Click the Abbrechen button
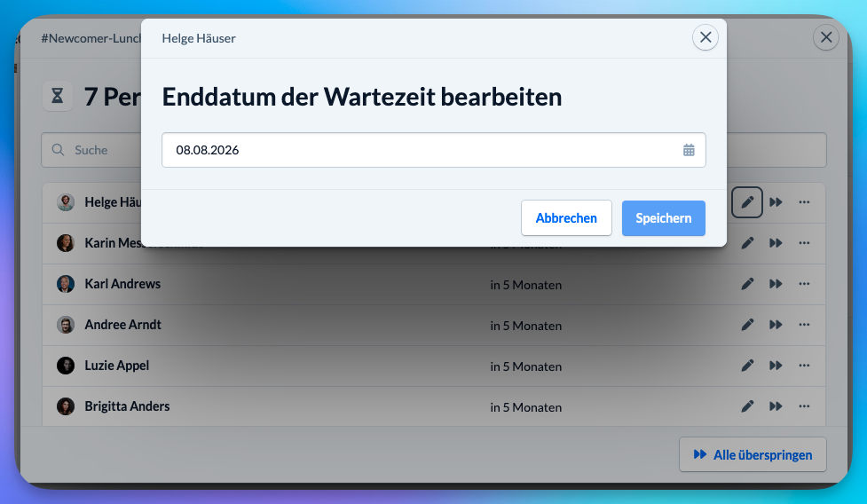Image resolution: width=867 pixels, height=504 pixels. click(566, 217)
